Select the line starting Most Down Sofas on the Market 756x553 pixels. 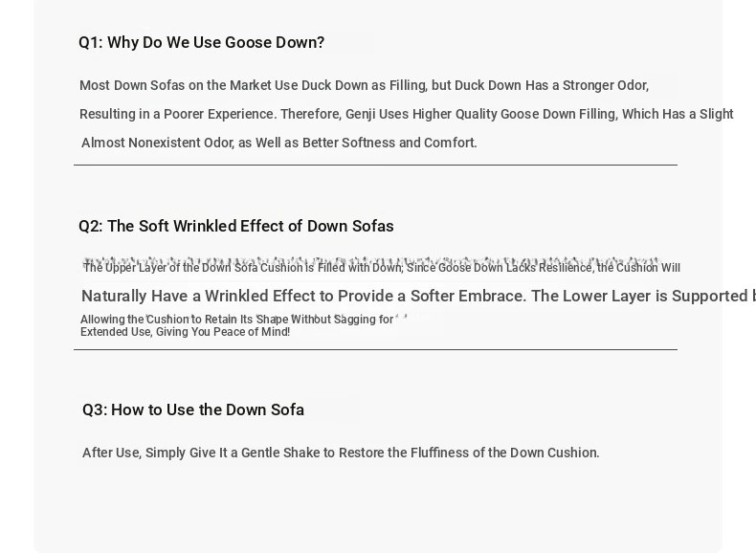(364, 85)
